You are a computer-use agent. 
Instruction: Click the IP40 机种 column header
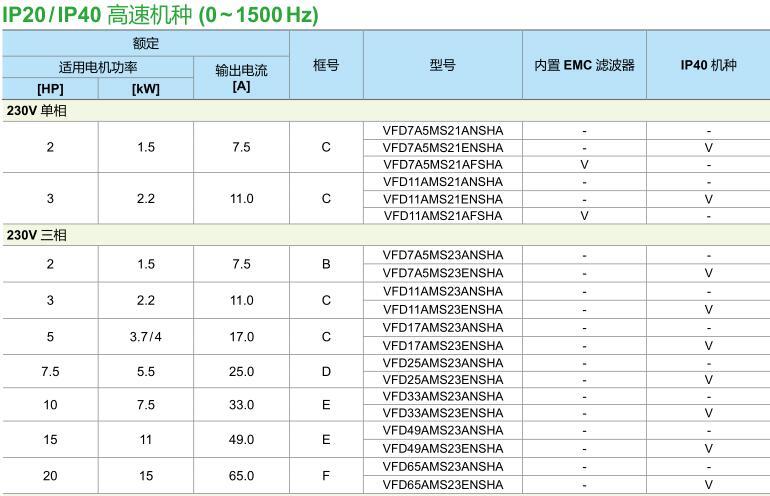708,65
